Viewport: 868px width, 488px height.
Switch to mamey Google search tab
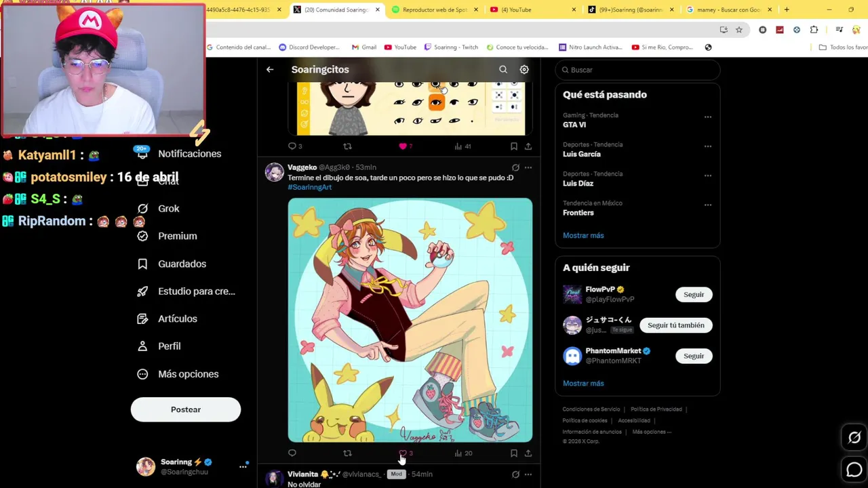[728, 9]
